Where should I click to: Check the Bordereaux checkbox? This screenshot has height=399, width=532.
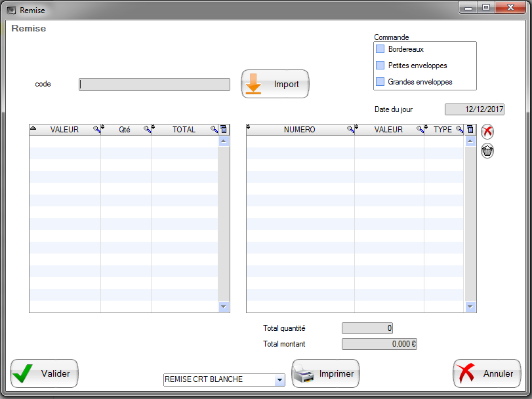click(380, 49)
